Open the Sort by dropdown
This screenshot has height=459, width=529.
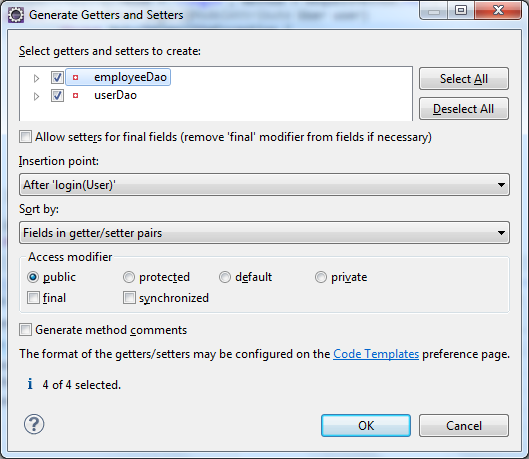[x=264, y=233]
